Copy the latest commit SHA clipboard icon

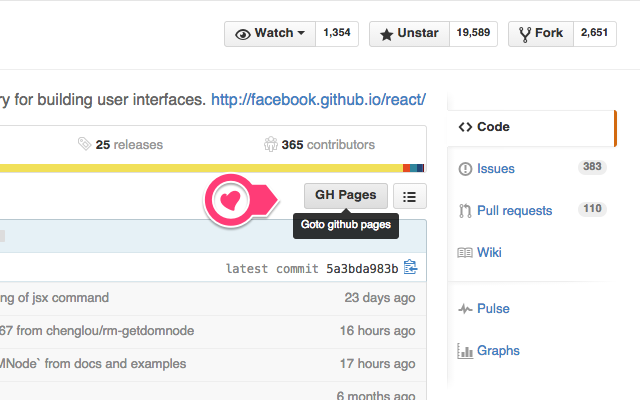(410, 268)
